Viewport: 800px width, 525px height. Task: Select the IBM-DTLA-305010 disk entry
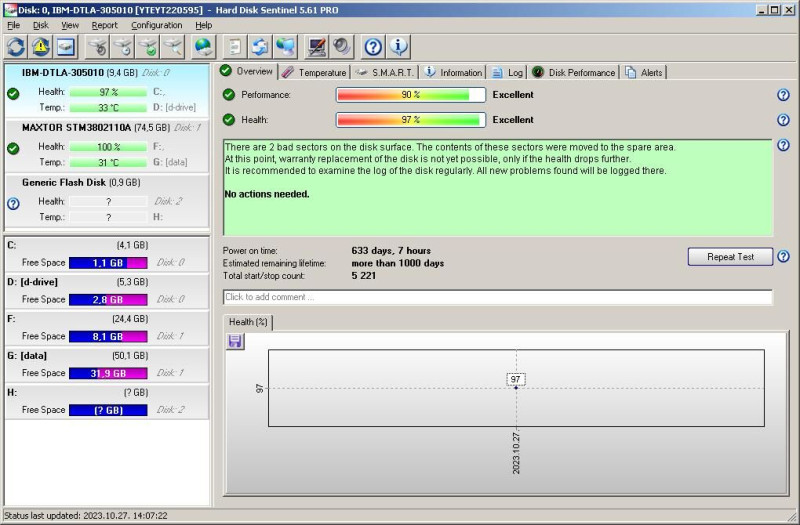tap(107, 90)
